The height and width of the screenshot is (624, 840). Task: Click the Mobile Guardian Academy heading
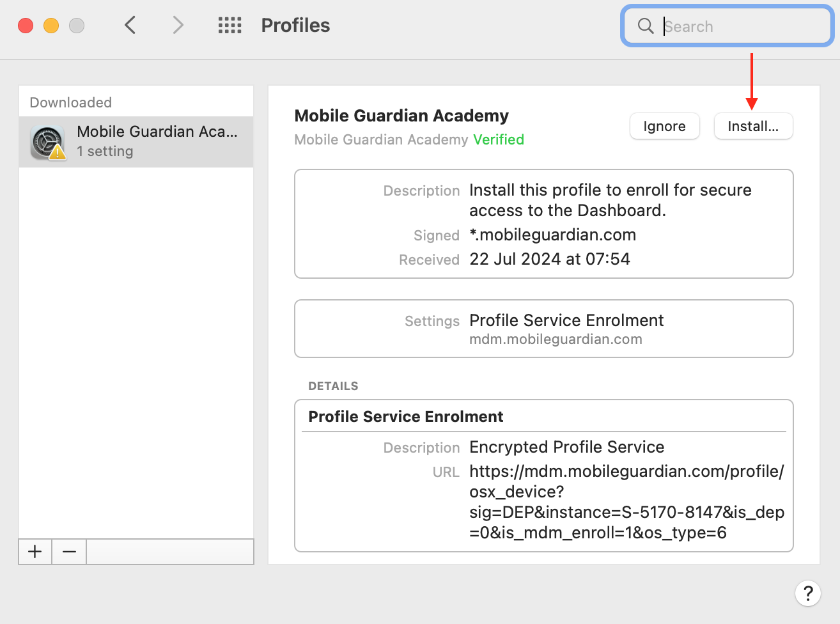click(x=401, y=116)
